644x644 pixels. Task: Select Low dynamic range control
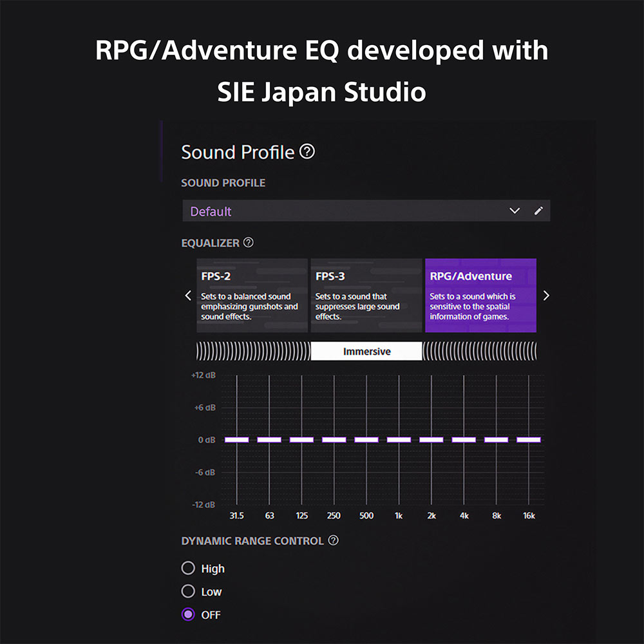point(188,591)
